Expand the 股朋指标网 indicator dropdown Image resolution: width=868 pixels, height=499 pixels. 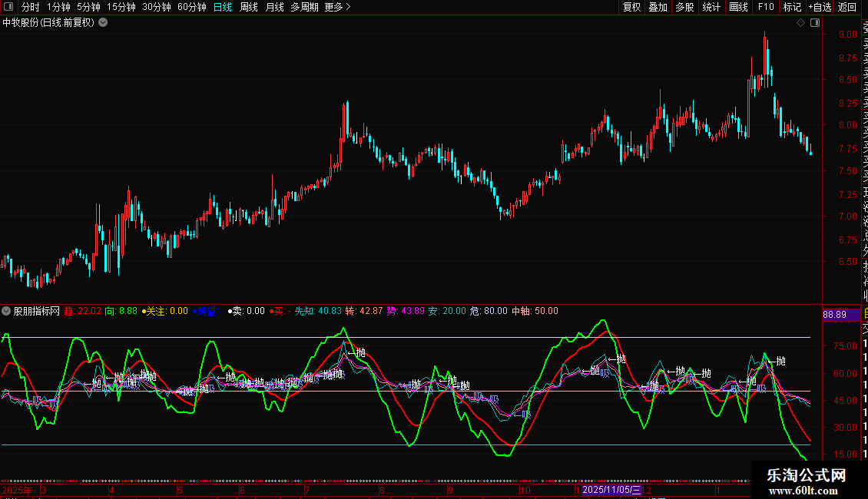coord(7,312)
